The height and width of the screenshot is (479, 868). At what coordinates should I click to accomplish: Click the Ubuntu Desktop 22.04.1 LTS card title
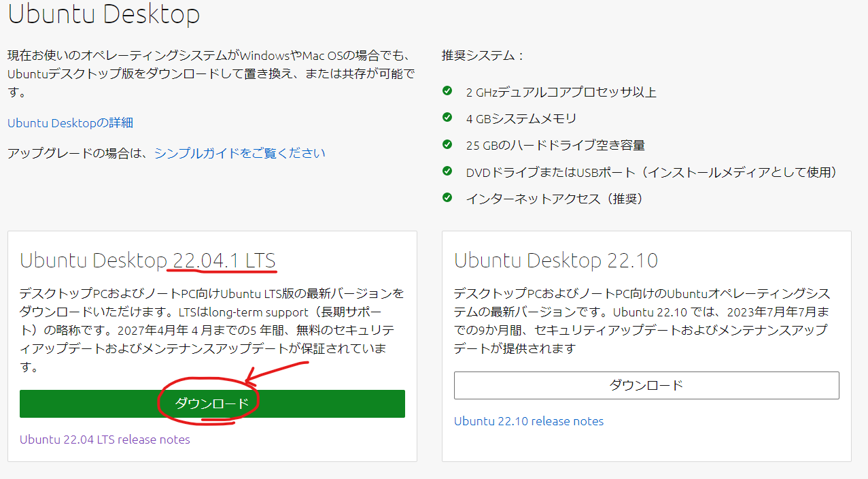tap(147, 260)
